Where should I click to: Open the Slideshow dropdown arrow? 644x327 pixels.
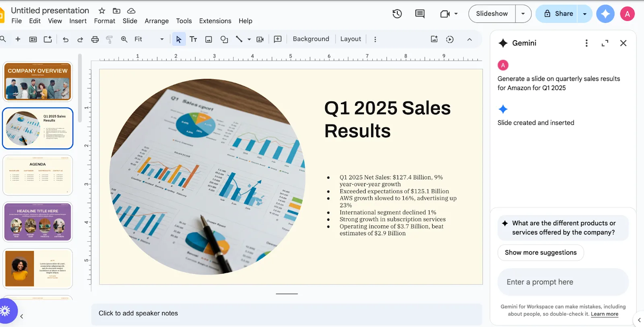tap(523, 14)
